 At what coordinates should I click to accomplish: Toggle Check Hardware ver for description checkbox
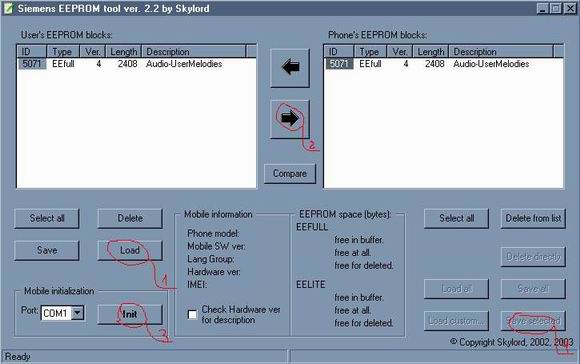pyautogui.click(x=192, y=314)
